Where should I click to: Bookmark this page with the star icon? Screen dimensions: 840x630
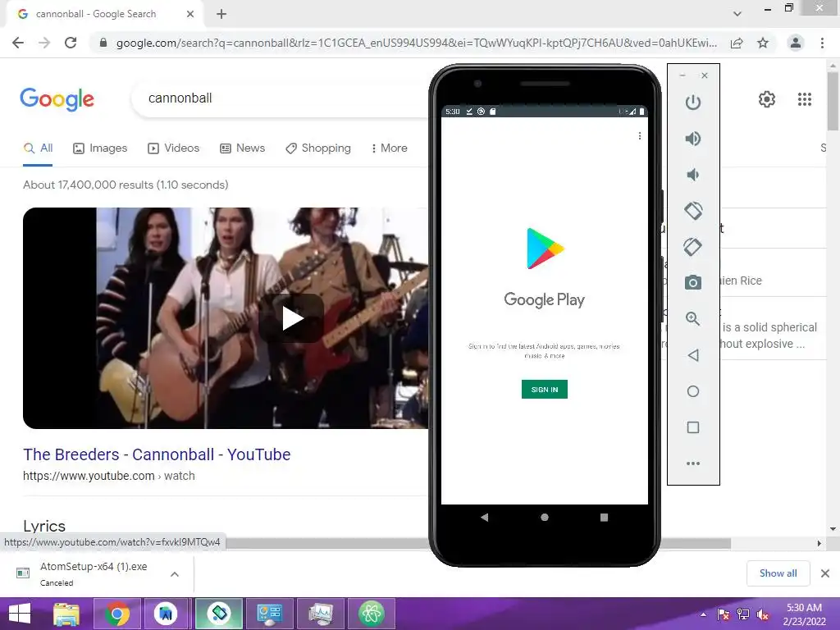click(x=763, y=43)
